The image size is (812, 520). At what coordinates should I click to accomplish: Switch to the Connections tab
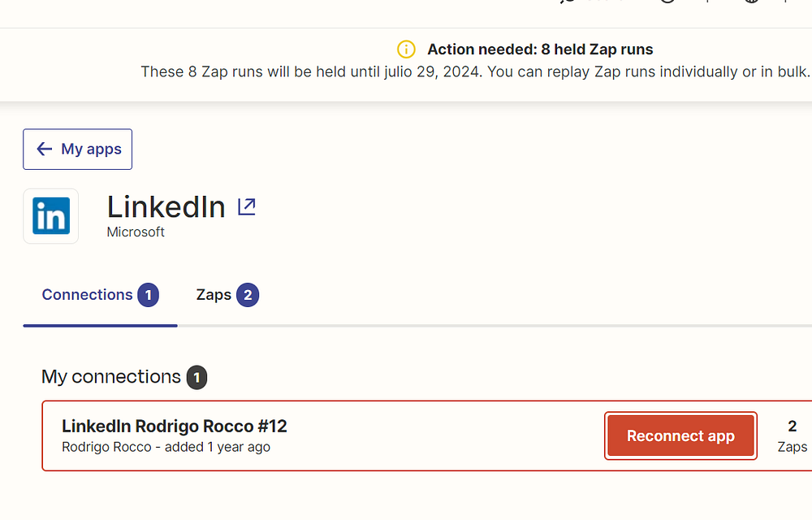coord(87,295)
